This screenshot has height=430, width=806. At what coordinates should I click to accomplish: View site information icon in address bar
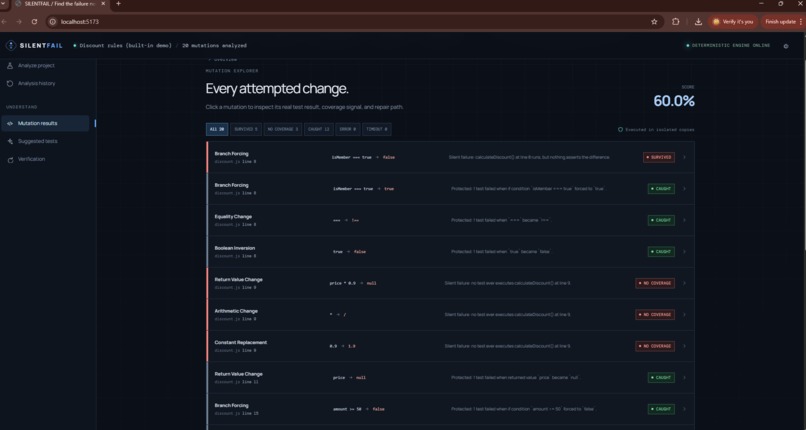tap(52, 22)
